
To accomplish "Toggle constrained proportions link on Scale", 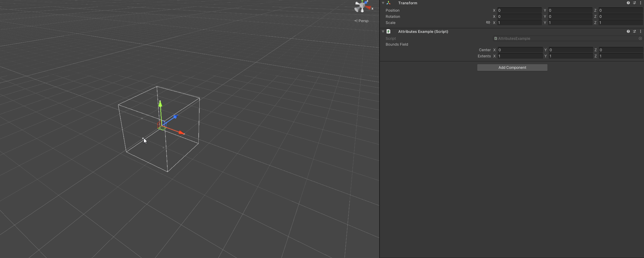I will click(x=488, y=23).
